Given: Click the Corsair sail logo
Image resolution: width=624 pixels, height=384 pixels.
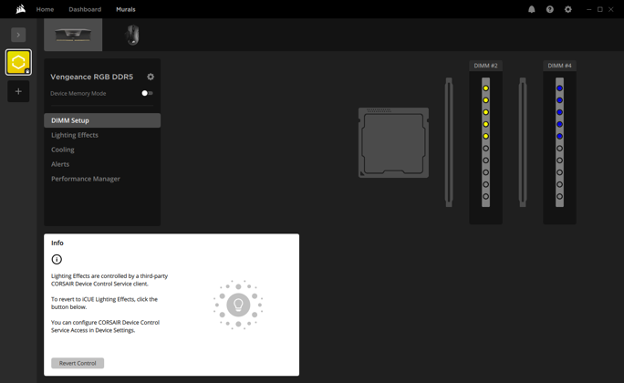Looking at the screenshot, I should click(x=21, y=9).
